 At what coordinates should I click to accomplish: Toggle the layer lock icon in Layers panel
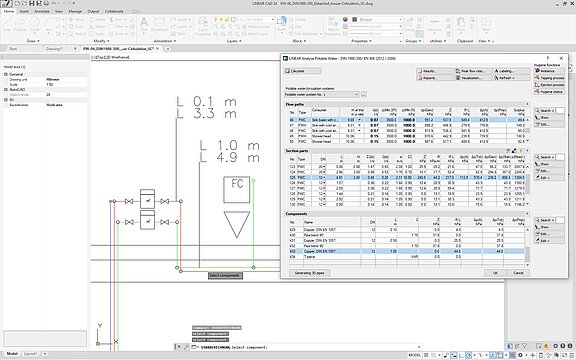pyautogui.click(x=227, y=19)
